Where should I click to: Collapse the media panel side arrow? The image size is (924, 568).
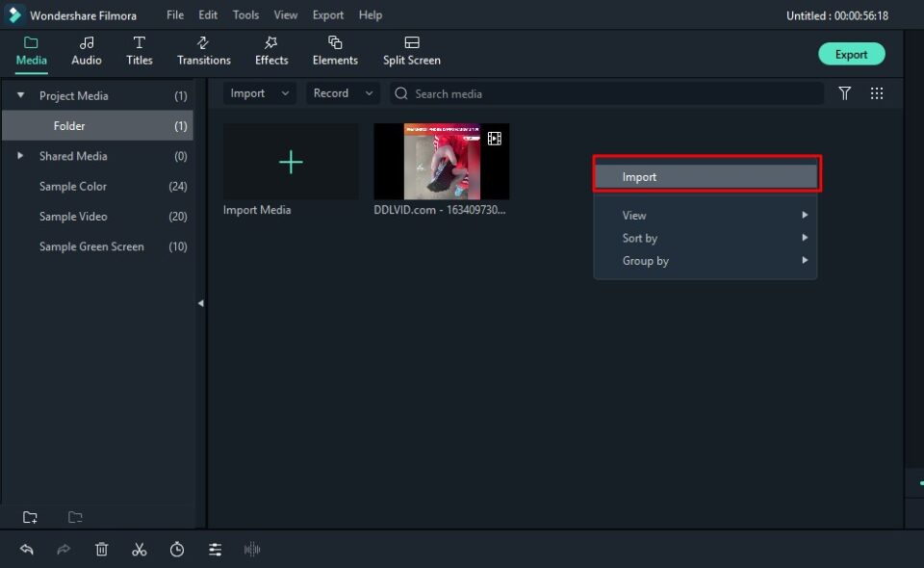tap(201, 303)
